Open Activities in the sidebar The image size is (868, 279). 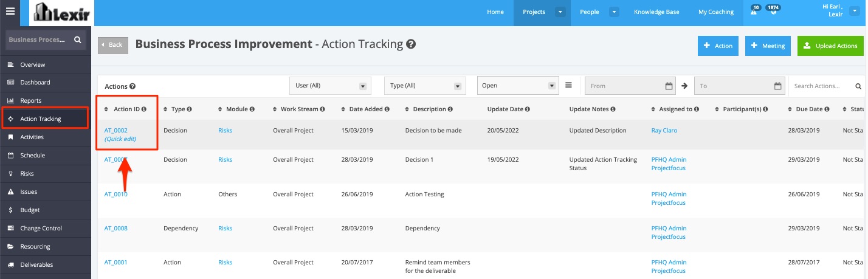click(x=46, y=137)
